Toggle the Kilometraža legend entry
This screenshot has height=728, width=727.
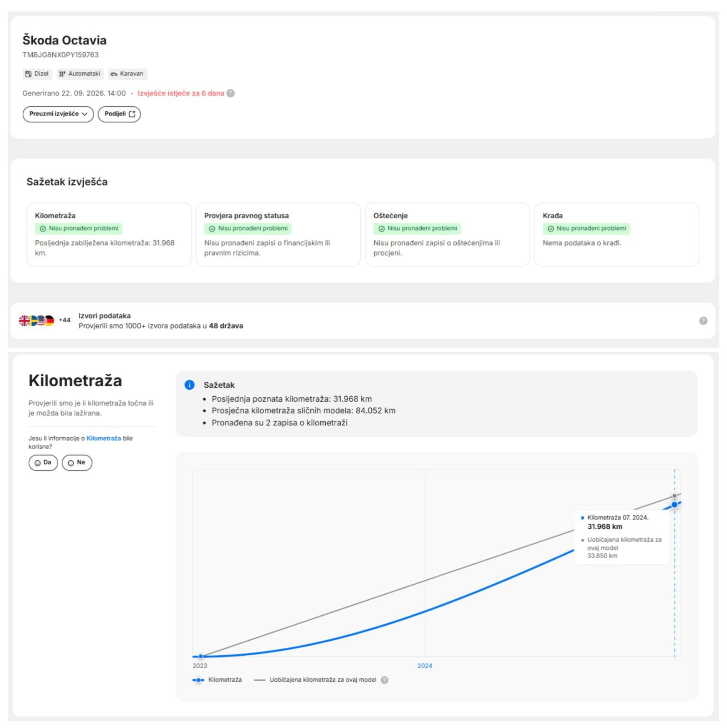click(217, 680)
